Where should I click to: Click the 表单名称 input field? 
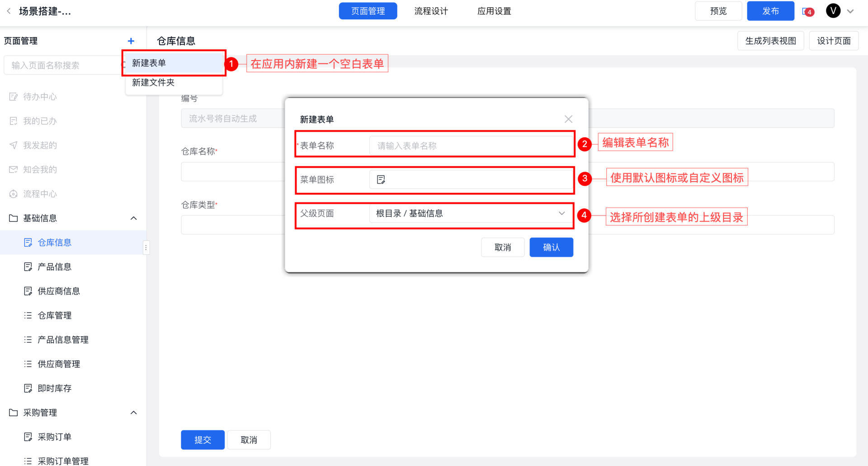click(470, 146)
